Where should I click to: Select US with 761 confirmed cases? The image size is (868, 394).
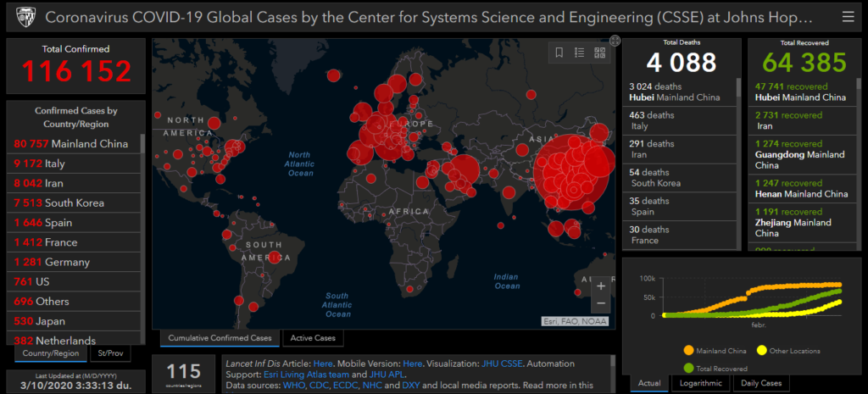(74, 281)
